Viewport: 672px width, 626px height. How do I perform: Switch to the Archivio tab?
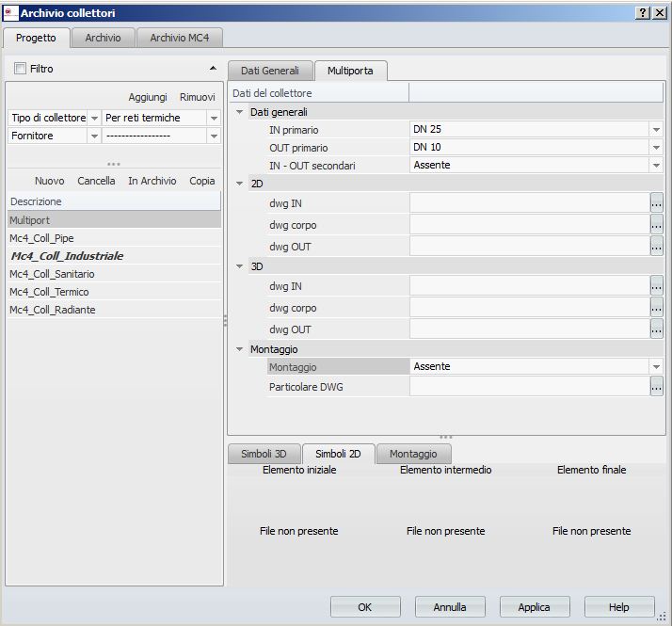point(103,38)
